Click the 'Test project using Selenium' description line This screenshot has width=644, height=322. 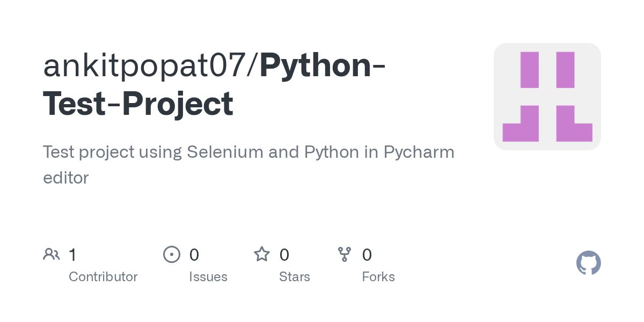248,152
